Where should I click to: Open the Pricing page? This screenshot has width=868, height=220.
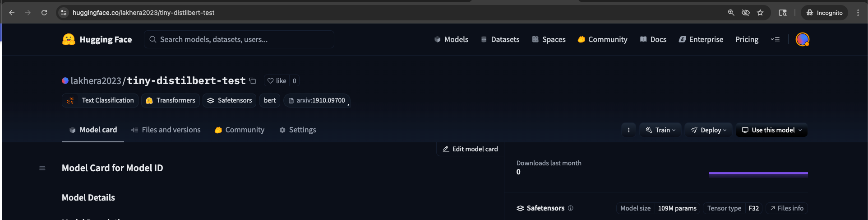click(x=747, y=39)
